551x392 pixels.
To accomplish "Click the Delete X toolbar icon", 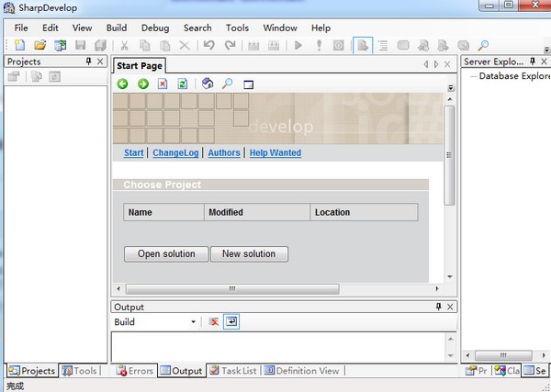I will (x=185, y=45).
